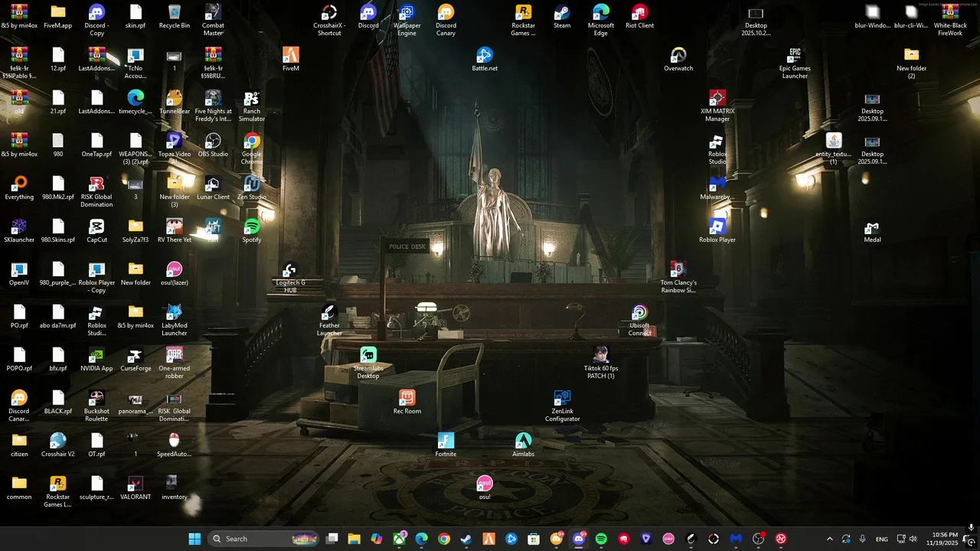Open Topaz Video desktop shortcut
The height and width of the screenshot is (551, 980).
click(174, 148)
